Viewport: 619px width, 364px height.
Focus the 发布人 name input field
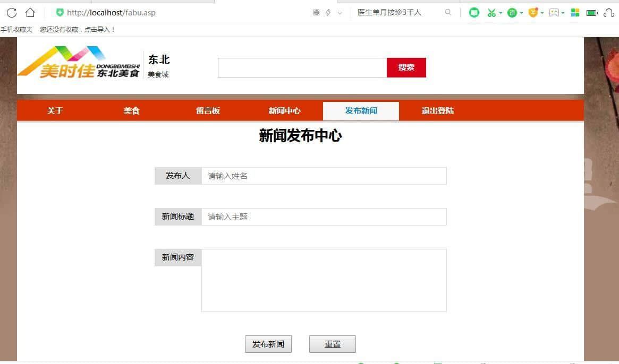click(x=324, y=176)
